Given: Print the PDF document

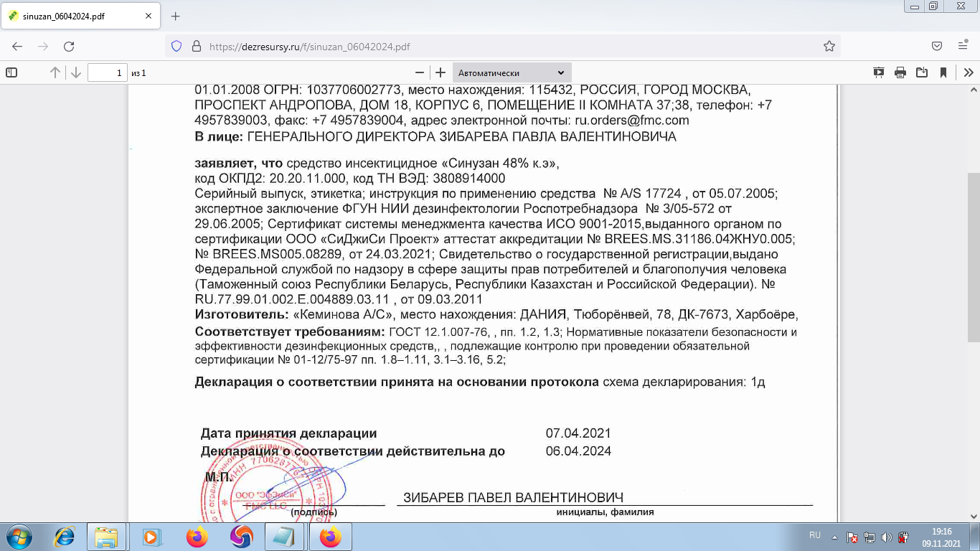Looking at the screenshot, I should (x=900, y=72).
